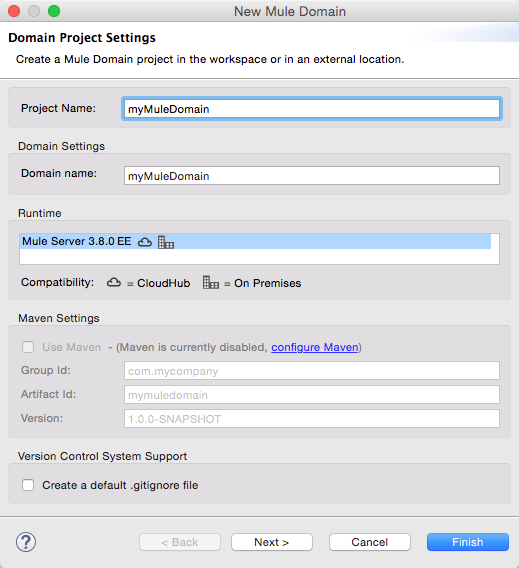519x568 pixels.
Task: Click the disabled Back button
Action: [180, 542]
